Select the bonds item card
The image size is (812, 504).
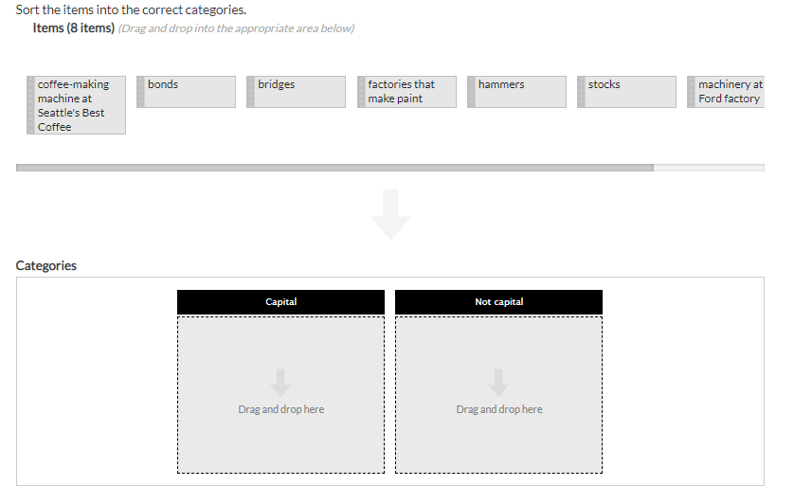tap(186, 92)
